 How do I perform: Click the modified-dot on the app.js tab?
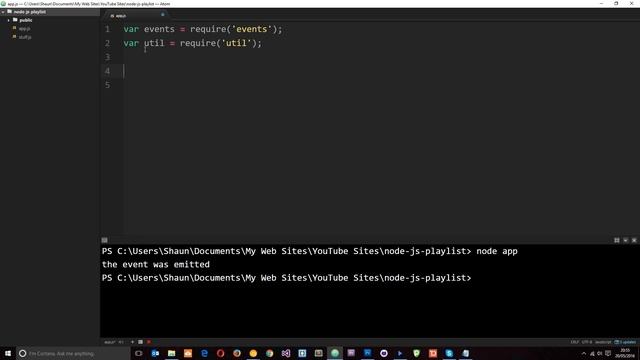(162, 15)
